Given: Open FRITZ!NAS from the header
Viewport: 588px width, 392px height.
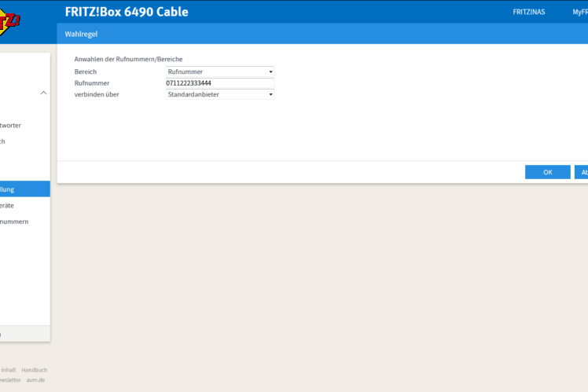Looking at the screenshot, I should click(529, 12).
